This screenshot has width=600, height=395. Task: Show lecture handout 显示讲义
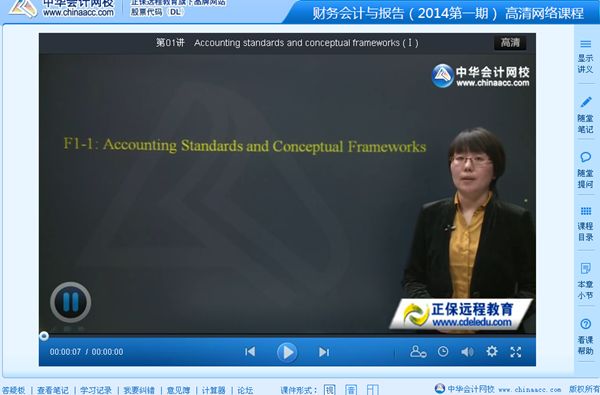(x=585, y=57)
